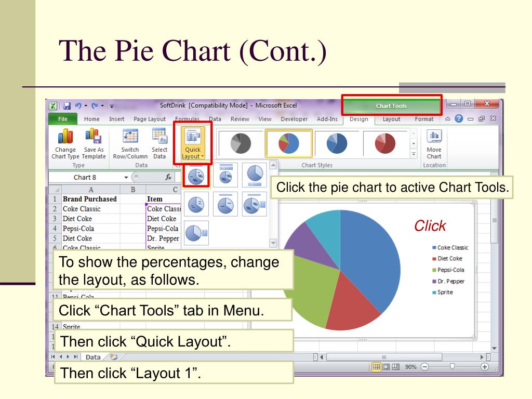Click the Move Chart icon

434,144
